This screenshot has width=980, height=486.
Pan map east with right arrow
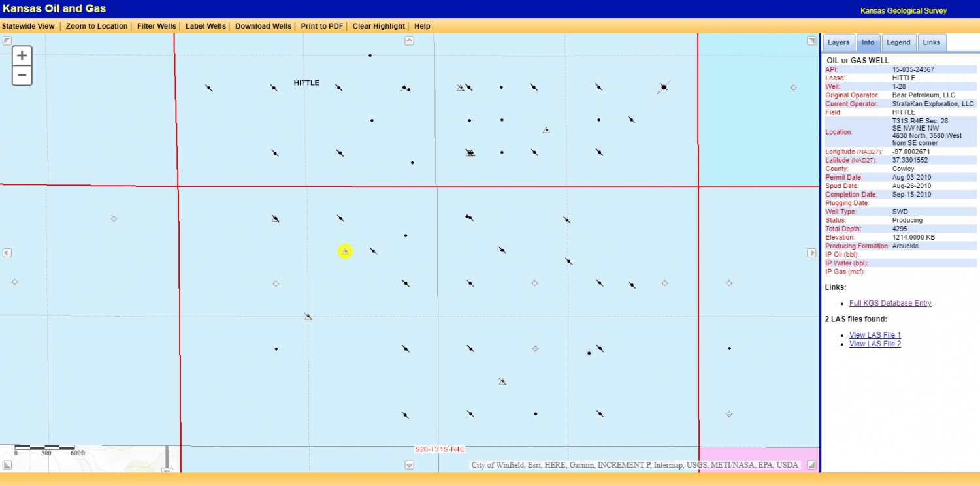click(x=811, y=253)
